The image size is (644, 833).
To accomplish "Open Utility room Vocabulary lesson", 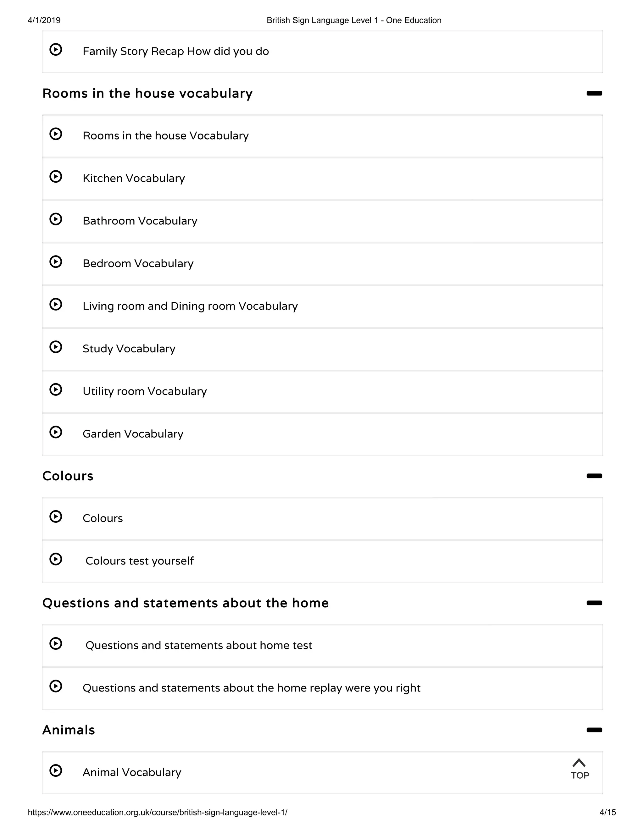I will pyautogui.click(x=145, y=391).
